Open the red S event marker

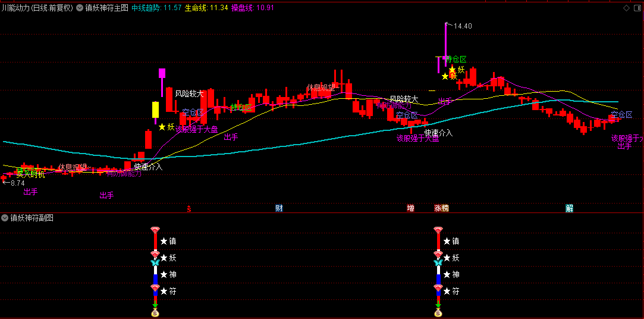tap(189, 208)
